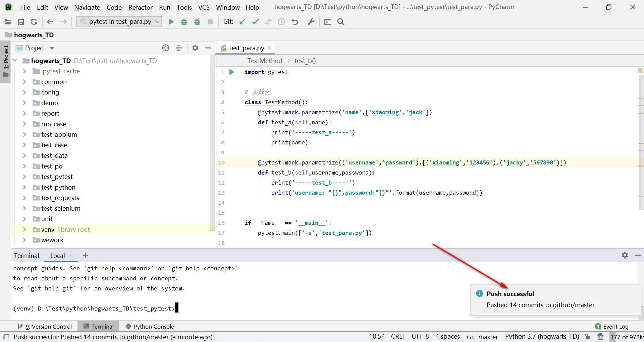The image size is (644, 342).
Task: Select the test_requests folder
Action: (x=60, y=198)
